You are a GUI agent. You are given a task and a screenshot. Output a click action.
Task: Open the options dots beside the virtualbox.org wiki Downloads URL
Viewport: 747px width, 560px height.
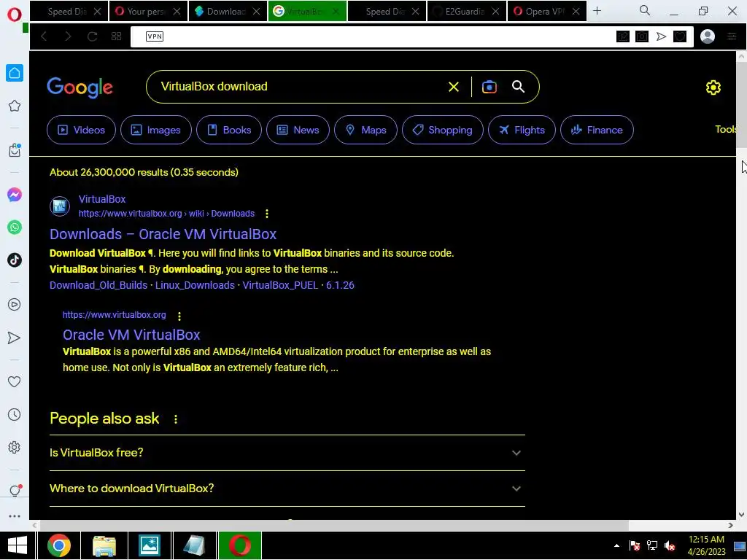click(267, 214)
